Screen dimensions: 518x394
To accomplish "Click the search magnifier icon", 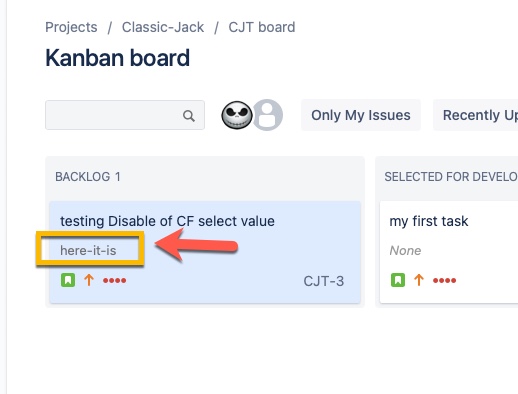I will click(189, 116).
